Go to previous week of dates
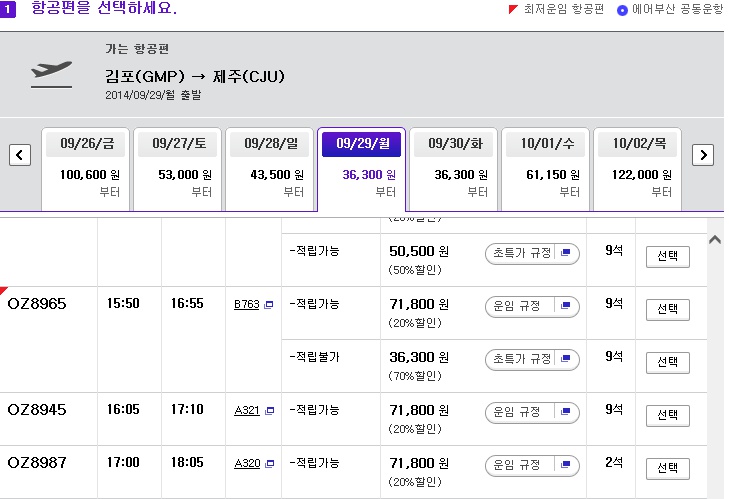This screenshot has width=729, height=499. [x=20, y=155]
